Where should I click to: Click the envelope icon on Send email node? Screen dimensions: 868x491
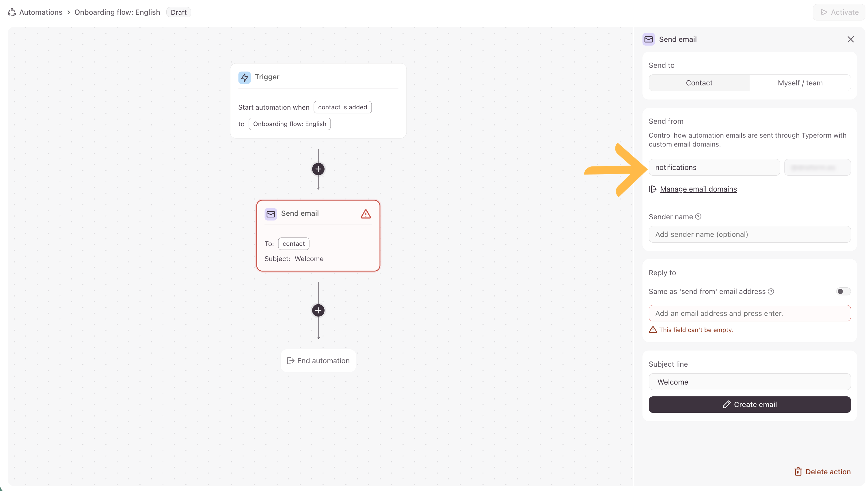271,214
